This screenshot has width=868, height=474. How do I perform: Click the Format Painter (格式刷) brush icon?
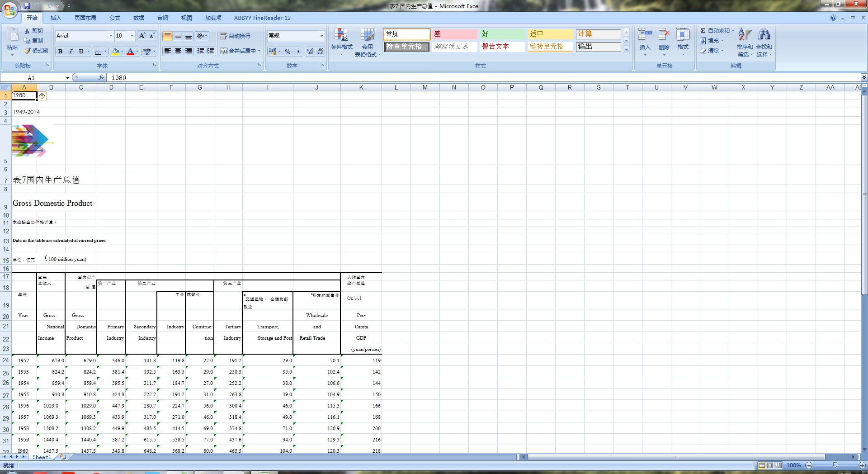point(28,51)
